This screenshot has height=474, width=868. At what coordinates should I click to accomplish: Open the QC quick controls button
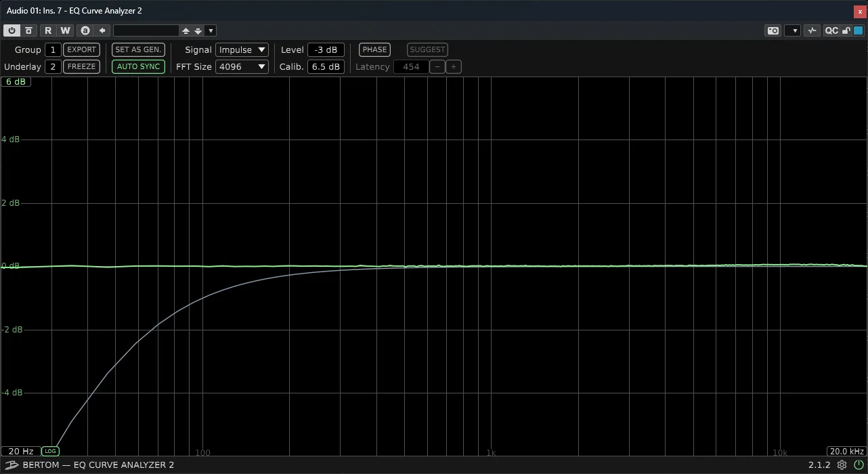pos(831,30)
